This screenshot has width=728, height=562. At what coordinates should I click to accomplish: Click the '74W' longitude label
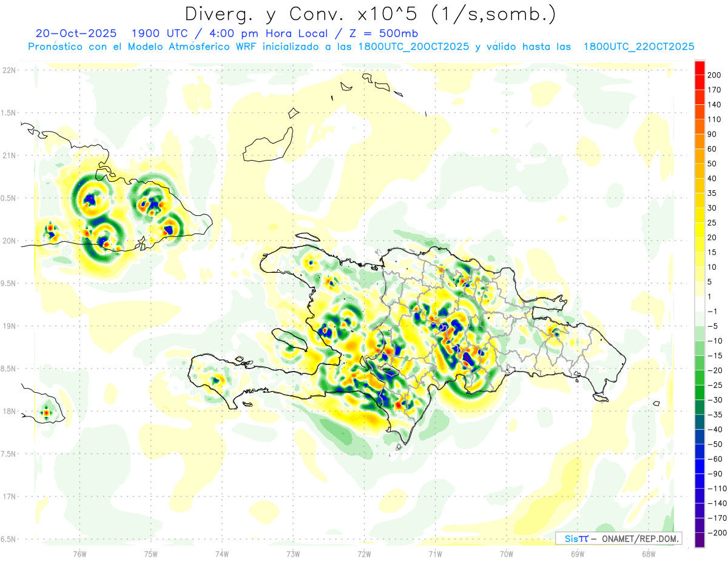(x=222, y=554)
